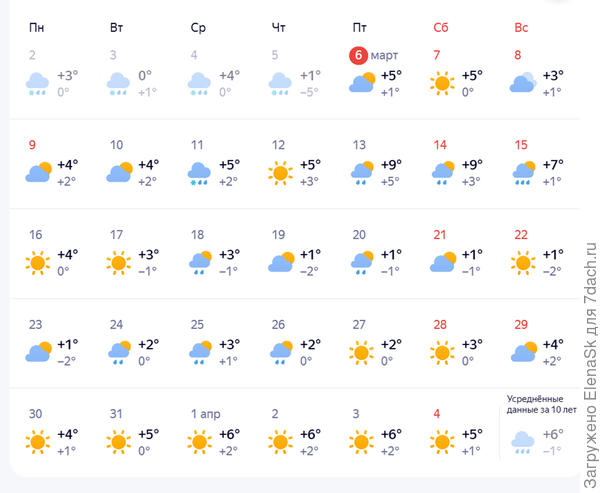Click the partly cloudy icon for March 29
This screenshot has height=493, width=600.
pos(524,352)
